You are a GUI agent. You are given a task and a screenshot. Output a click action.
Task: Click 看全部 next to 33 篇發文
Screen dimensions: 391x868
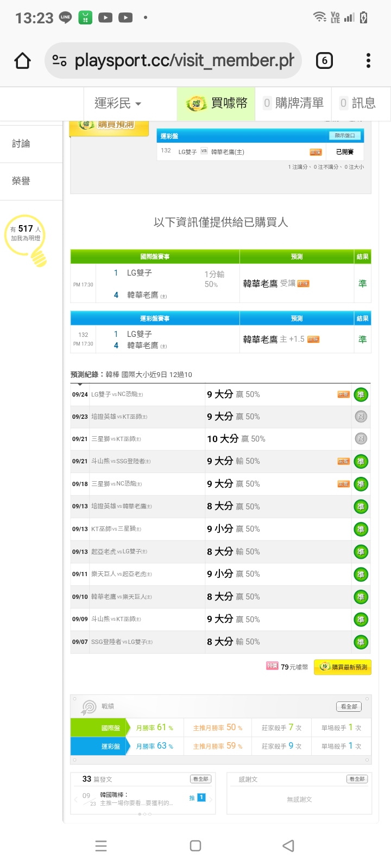200,779
